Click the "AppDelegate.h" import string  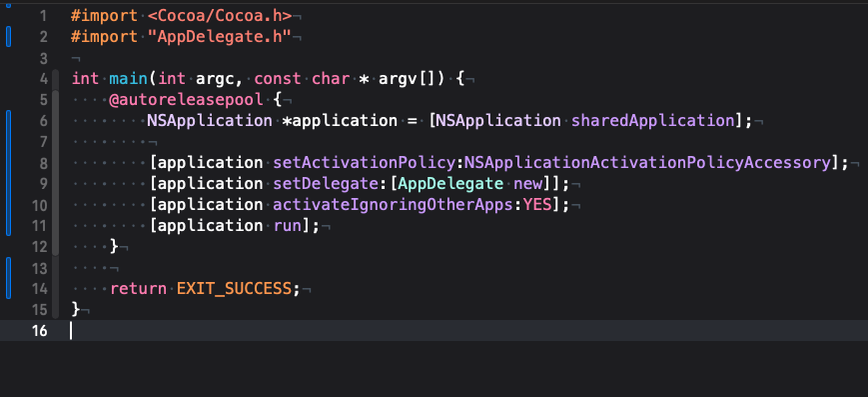(x=219, y=37)
